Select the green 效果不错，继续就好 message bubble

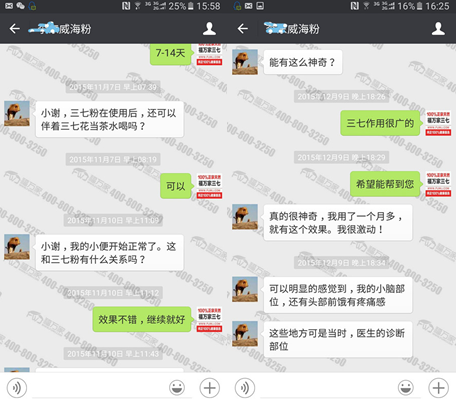[x=142, y=319]
